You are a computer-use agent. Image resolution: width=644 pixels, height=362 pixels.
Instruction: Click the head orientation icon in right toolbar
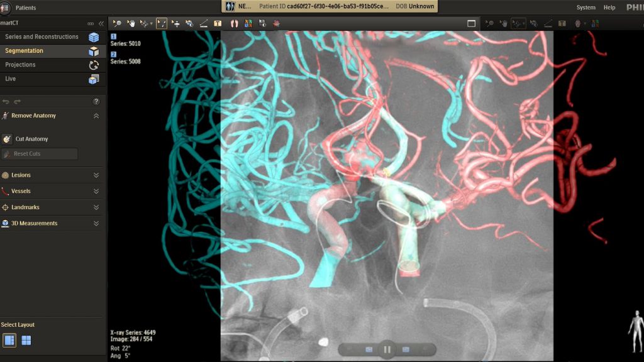click(x=578, y=23)
